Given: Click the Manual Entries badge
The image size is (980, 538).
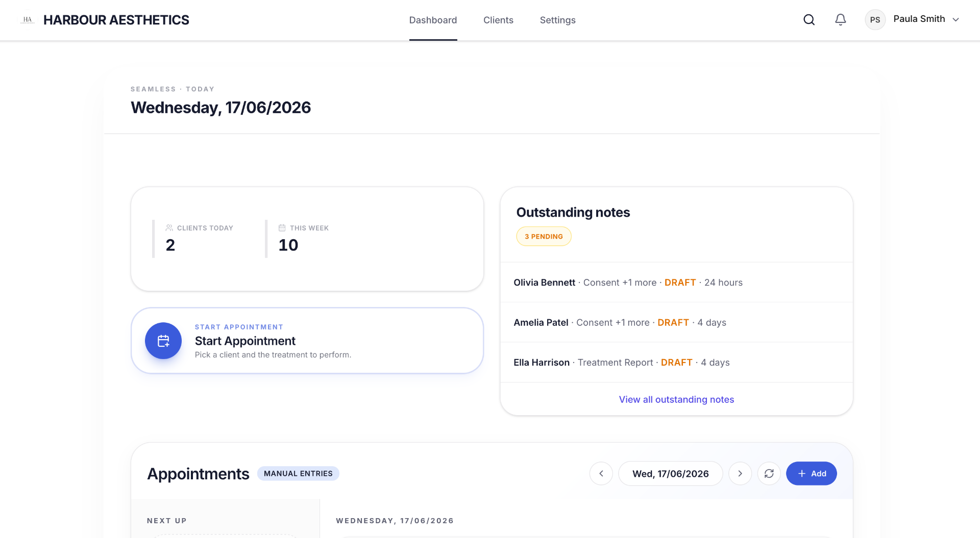Looking at the screenshot, I should click(298, 473).
